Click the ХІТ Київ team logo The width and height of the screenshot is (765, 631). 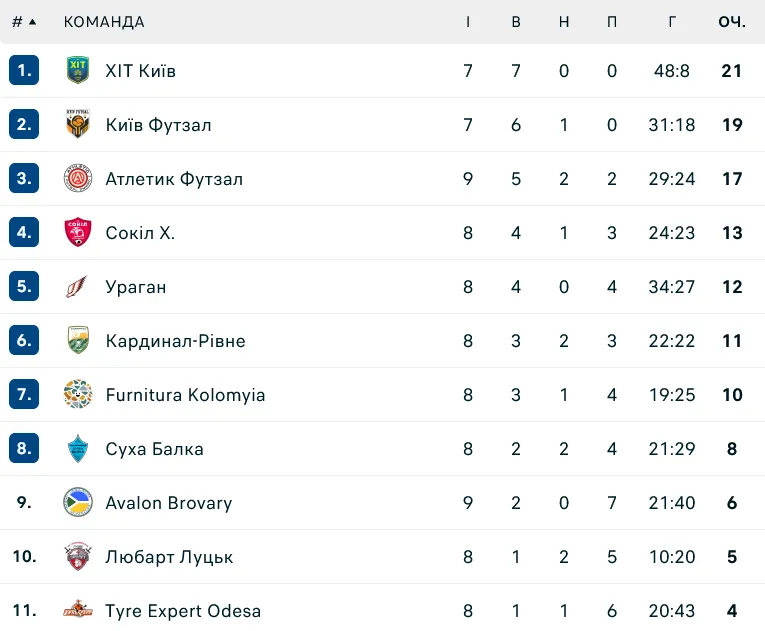(78, 70)
